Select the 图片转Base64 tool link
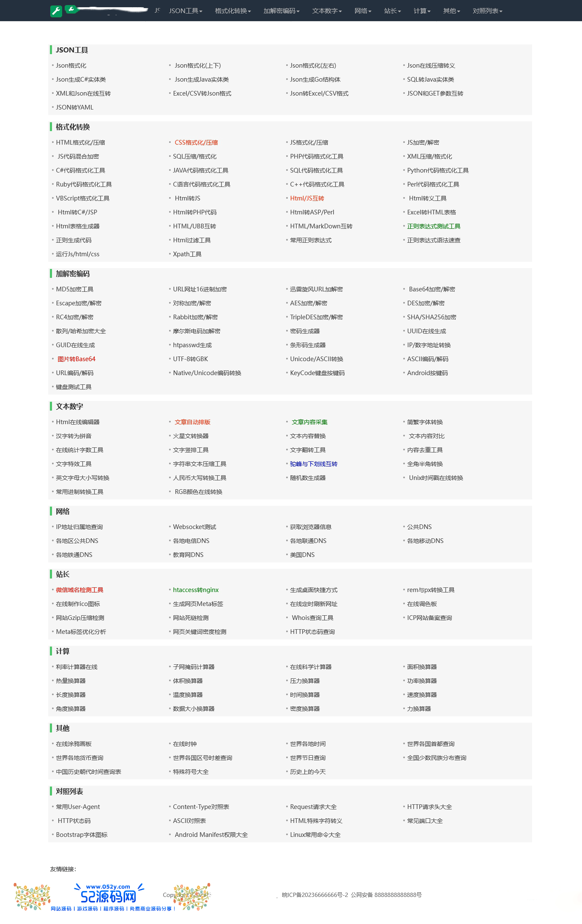This screenshot has width=582, height=924. pyautogui.click(x=77, y=359)
